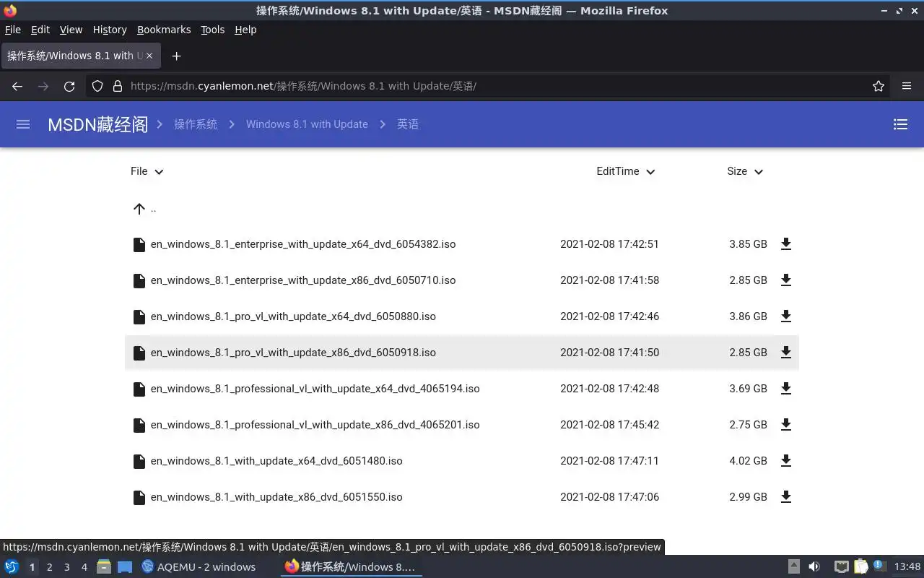Navigate to 操作系统 breadcrumb
The height and width of the screenshot is (578, 924).
[x=196, y=124]
